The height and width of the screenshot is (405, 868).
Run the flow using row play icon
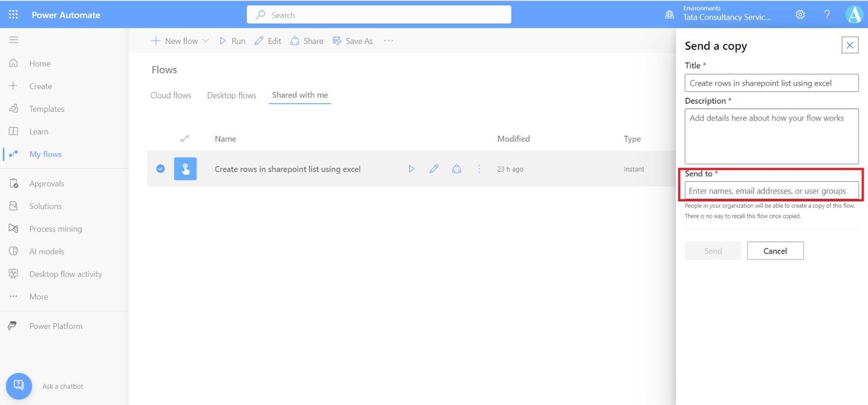coord(411,169)
